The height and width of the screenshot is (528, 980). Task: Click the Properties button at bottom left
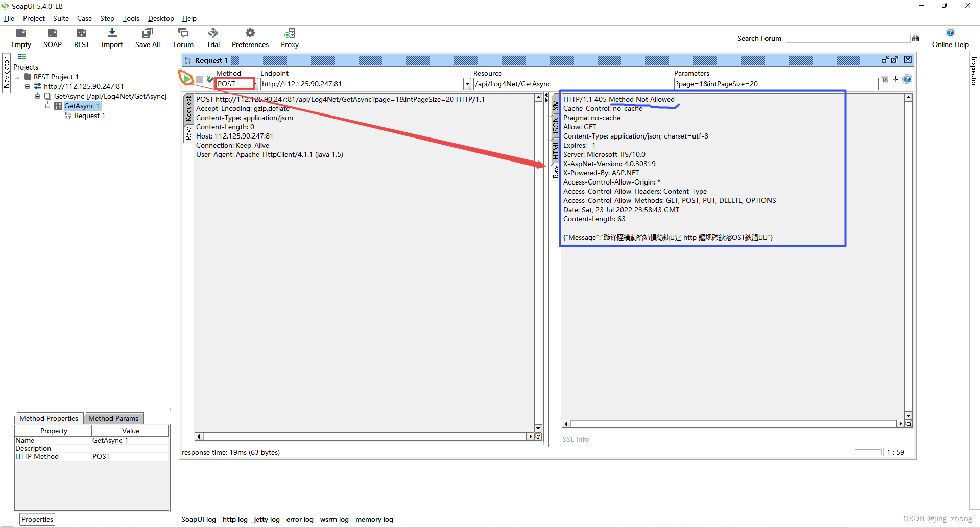(x=37, y=519)
